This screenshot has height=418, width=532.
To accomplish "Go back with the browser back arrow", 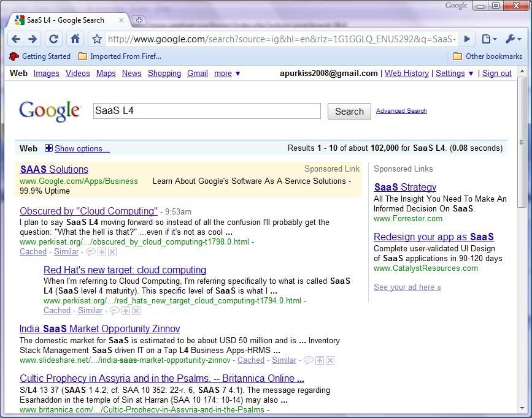I will [x=15, y=39].
